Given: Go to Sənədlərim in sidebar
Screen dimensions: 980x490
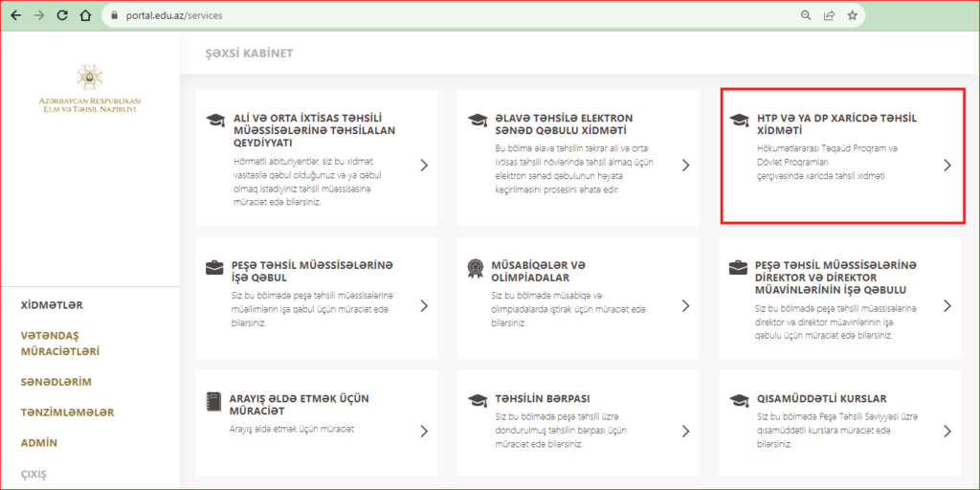Looking at the screenshot, I should click(x=56, y=382).
